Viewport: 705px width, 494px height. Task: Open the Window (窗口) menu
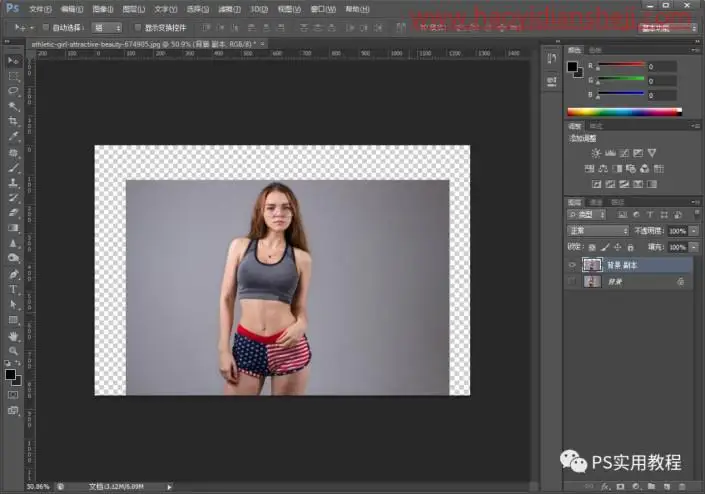click(x=323, y=9)
